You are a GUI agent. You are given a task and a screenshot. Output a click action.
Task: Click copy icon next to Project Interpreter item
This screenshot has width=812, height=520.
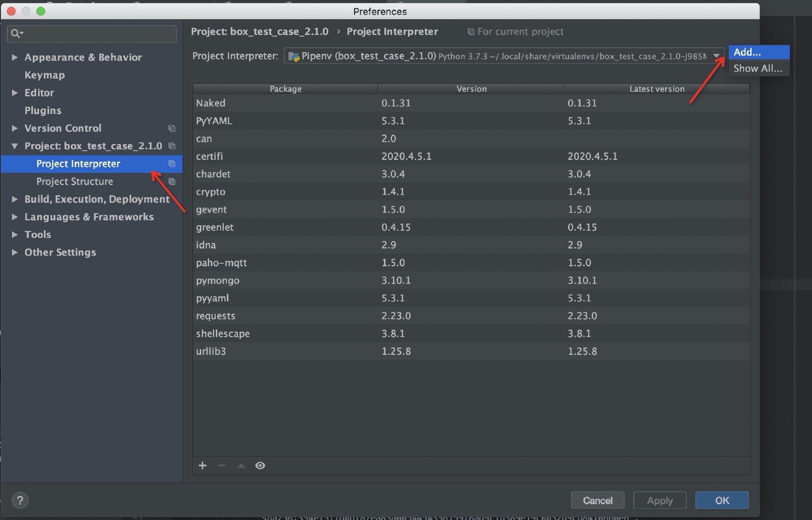(172, 164)
